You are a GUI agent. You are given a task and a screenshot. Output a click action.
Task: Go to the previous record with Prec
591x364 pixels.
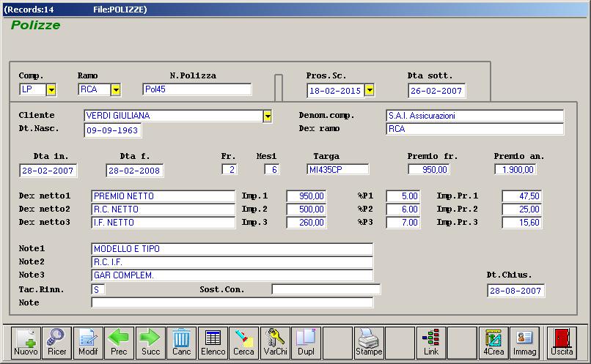click(119, 343)
